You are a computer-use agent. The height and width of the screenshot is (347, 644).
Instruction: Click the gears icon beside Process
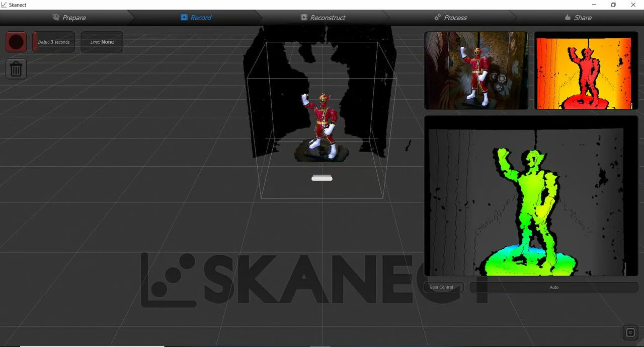coord(438,17)
